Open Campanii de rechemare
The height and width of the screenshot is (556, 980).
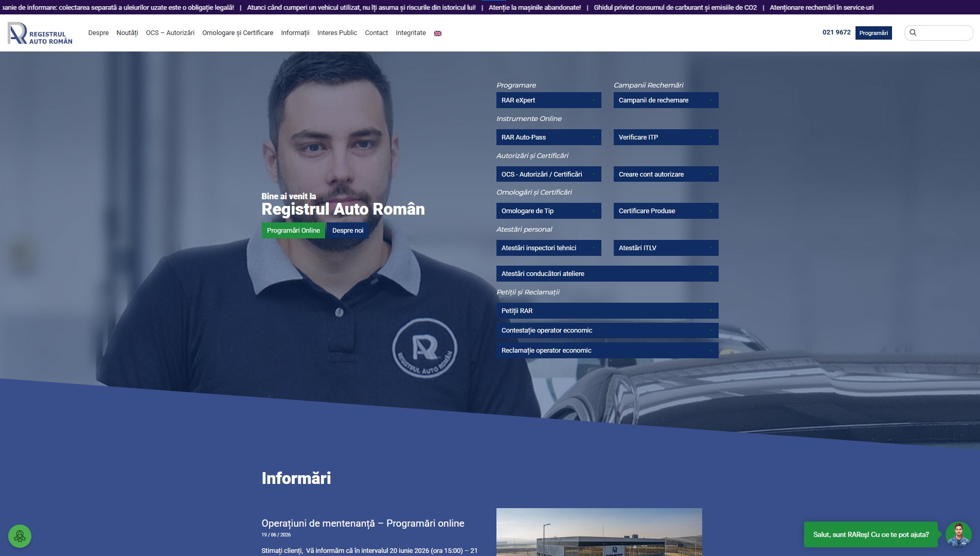(x=666, y=100)
